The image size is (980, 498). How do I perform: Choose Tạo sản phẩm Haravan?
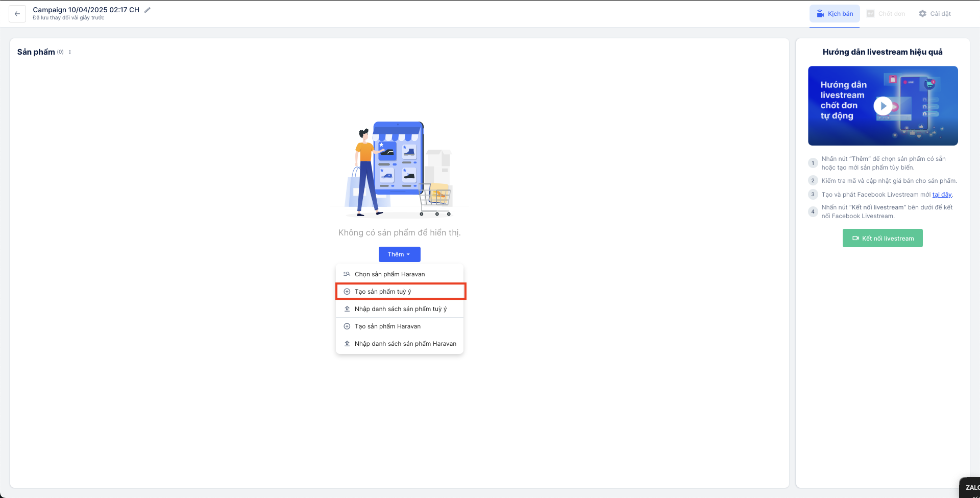click(400, 326)
